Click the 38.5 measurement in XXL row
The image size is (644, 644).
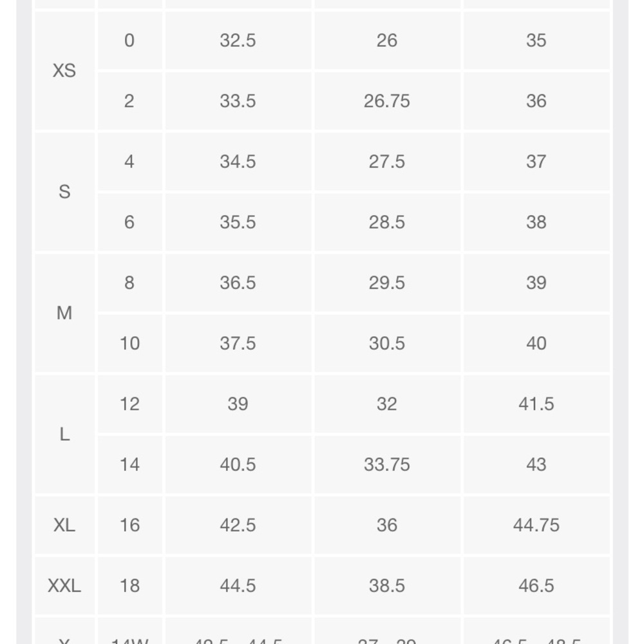pos(386,585)
